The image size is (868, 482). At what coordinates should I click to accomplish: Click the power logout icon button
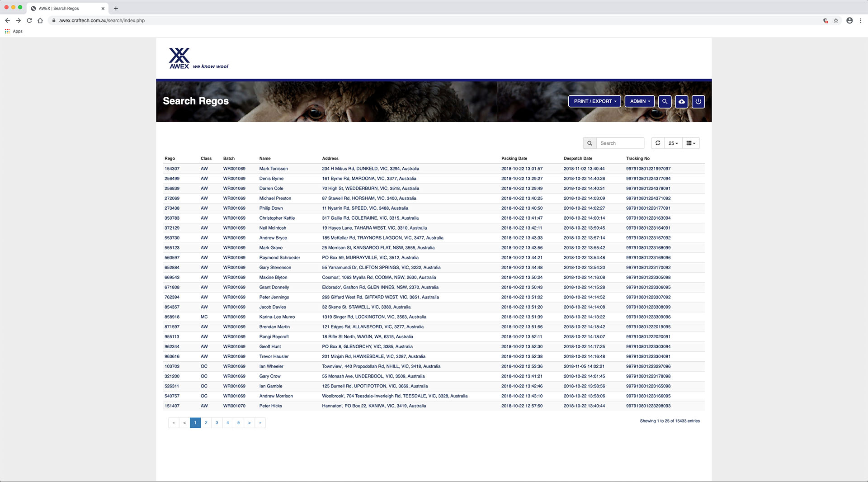698,101
